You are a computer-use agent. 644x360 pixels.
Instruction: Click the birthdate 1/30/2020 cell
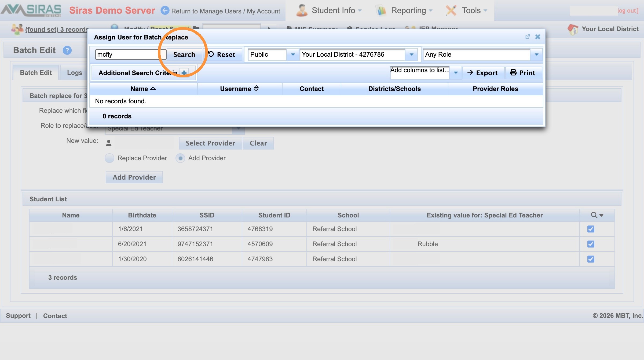point(142,259)
